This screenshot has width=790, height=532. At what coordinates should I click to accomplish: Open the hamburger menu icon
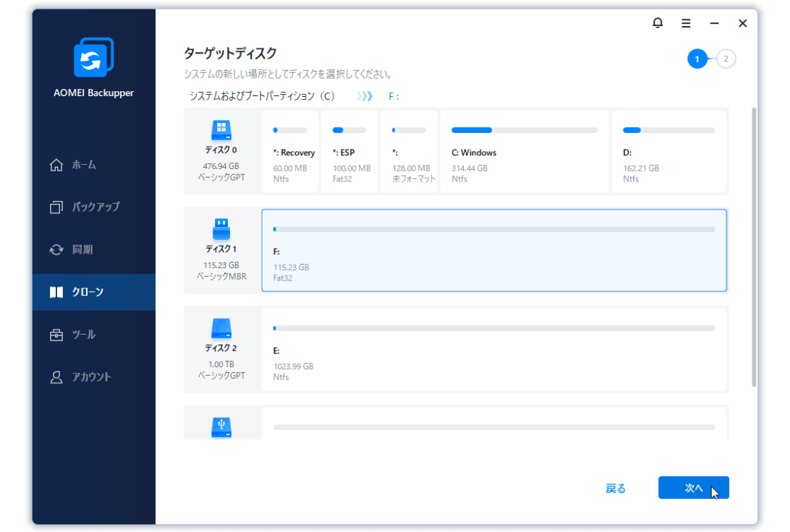pyautogui.click(x=686, y=23)
